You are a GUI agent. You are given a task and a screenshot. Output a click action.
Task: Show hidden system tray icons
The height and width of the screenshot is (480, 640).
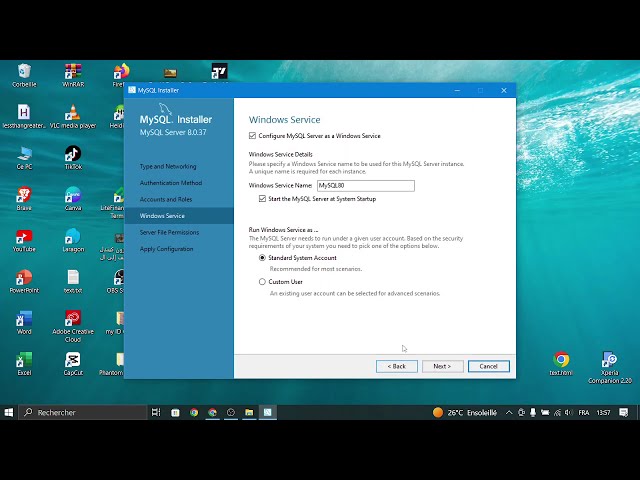[509, 413]
